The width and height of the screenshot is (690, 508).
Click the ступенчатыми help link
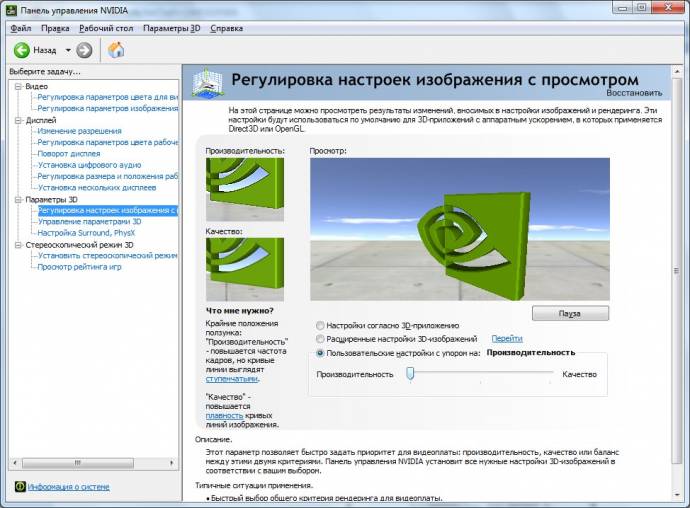click(232, 379)
